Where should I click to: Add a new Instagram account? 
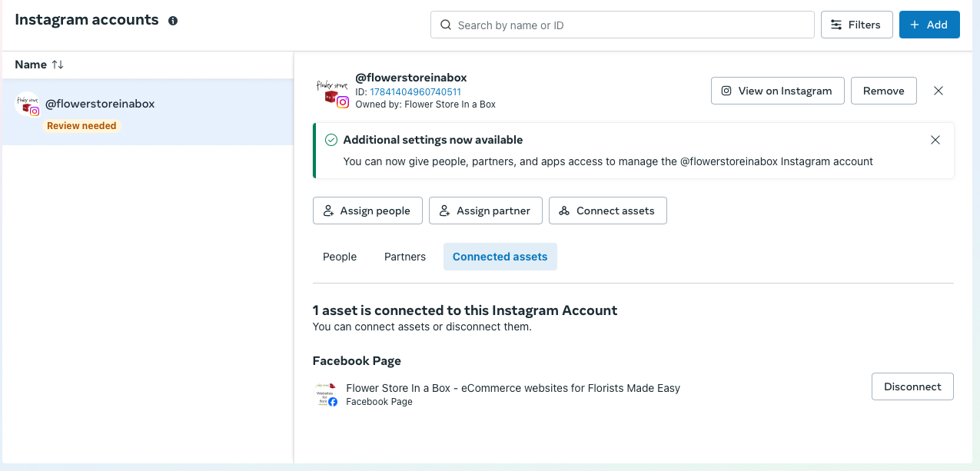tap(929, 25)
